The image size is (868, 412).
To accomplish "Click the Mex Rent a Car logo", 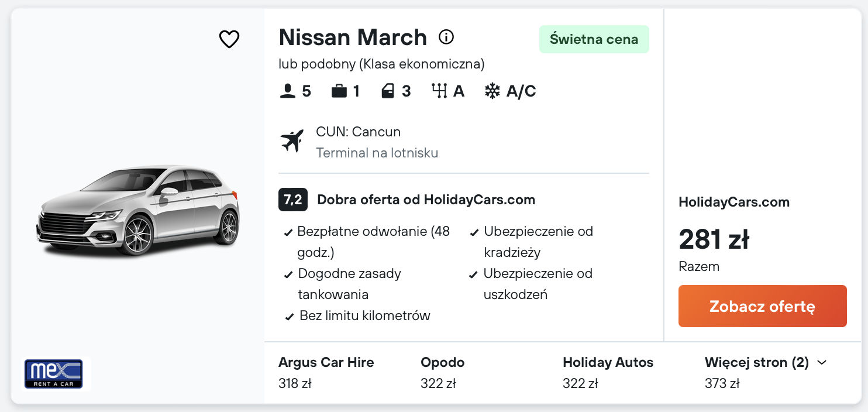I will (53, 374).
